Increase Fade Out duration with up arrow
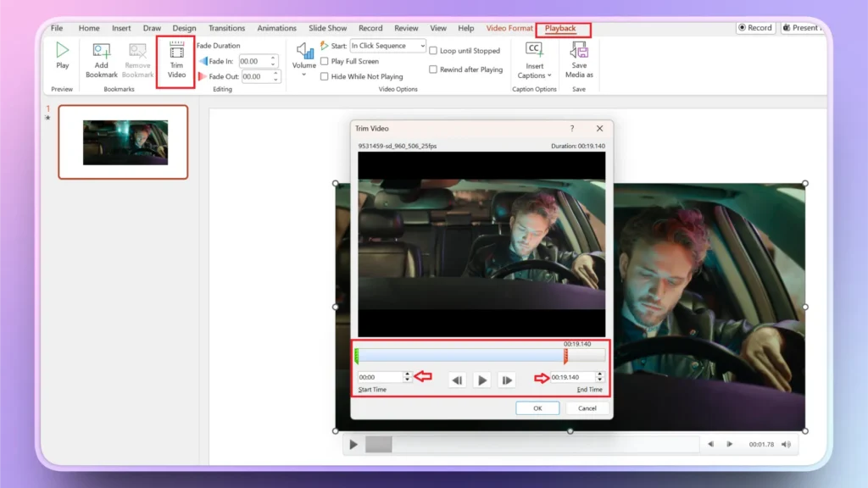Screen dimensions: 868x488 coord(275,74)
